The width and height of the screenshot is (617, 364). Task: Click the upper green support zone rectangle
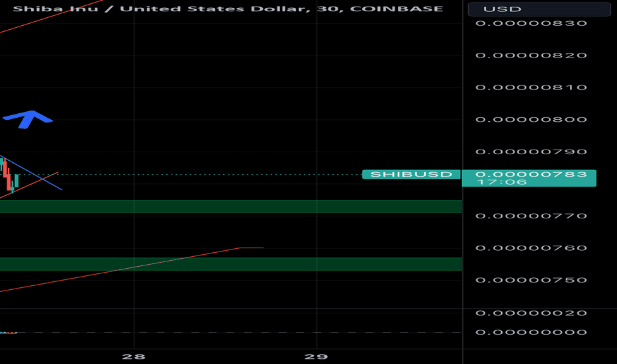click(231, 206)
